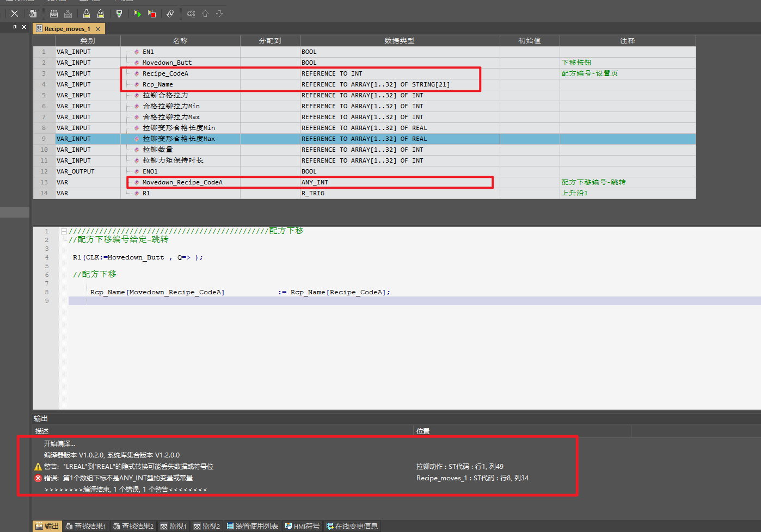Open the 监视1 watch tab
Screen dimensions: 761x532
(174, 526)
